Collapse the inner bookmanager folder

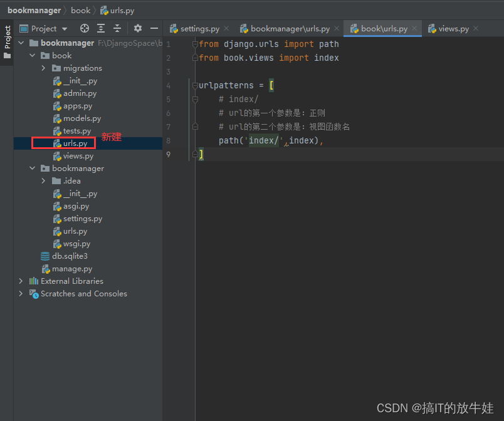click(32, 169)
